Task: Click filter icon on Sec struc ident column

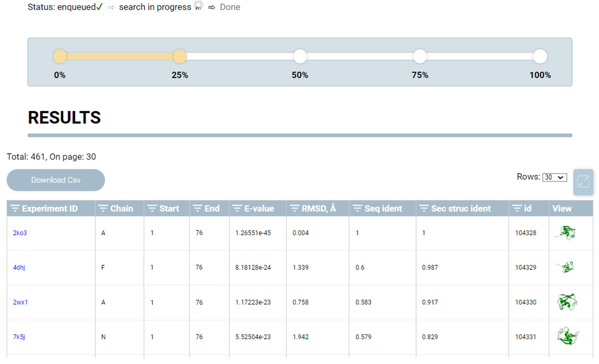Action: coord(424,208)
